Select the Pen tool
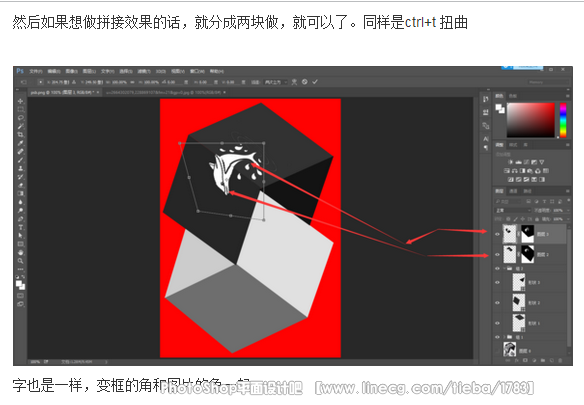The width and height of the screenshot is (584, 405). (x=20, y=219)
